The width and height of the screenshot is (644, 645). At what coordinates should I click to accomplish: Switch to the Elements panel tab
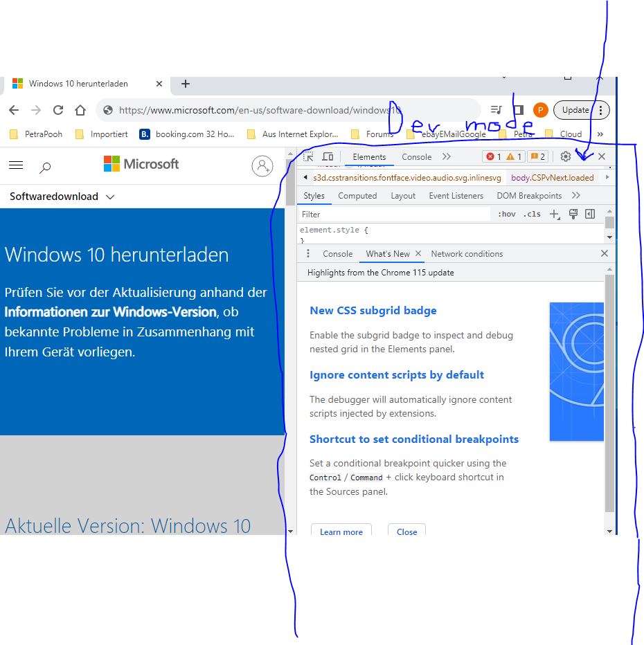coord(369,156)
